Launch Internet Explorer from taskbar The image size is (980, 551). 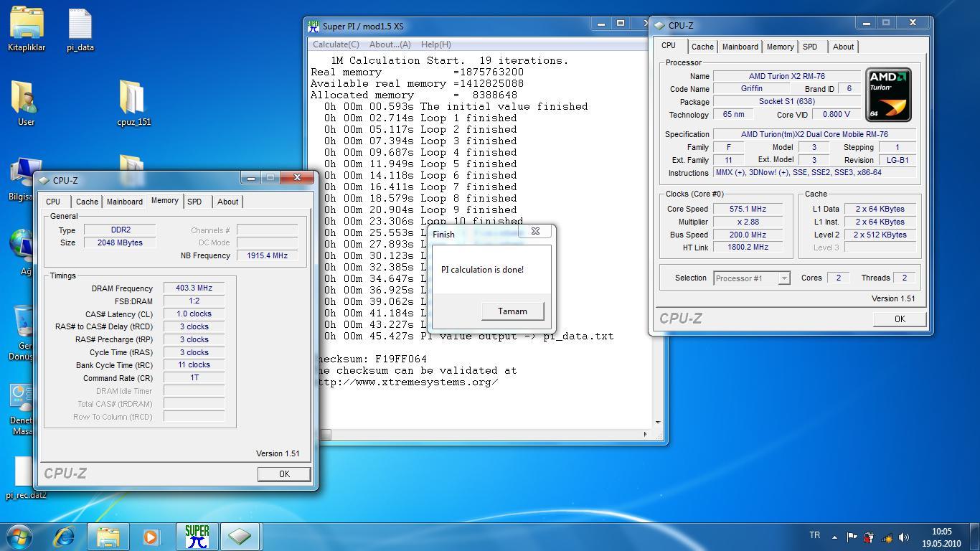coord(64,536)
